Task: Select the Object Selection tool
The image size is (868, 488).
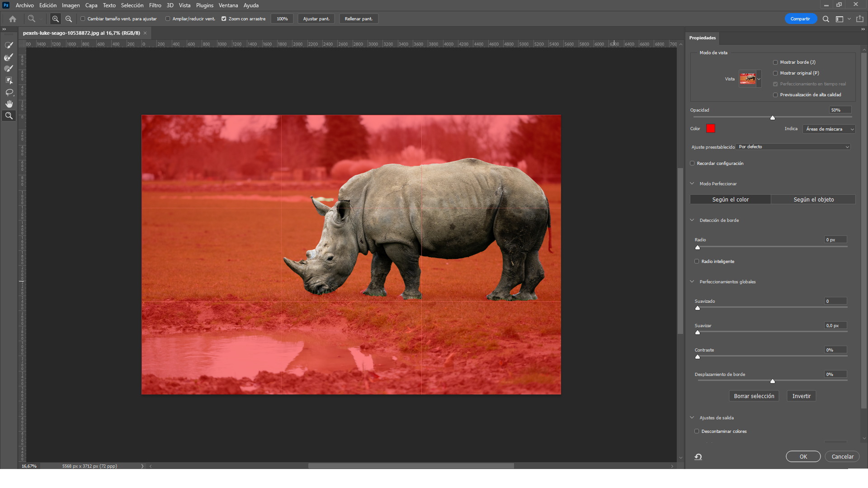Action: [x=9, y=80]
